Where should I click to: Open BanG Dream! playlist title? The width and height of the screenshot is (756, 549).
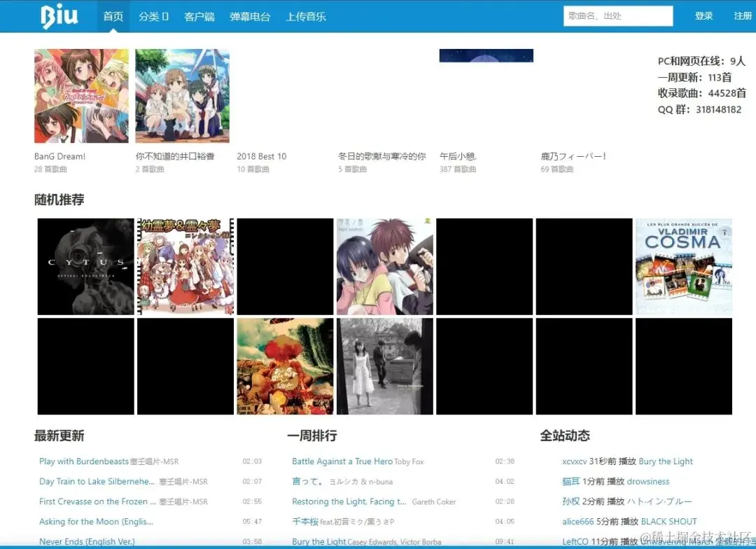click(x=59, y=156)
